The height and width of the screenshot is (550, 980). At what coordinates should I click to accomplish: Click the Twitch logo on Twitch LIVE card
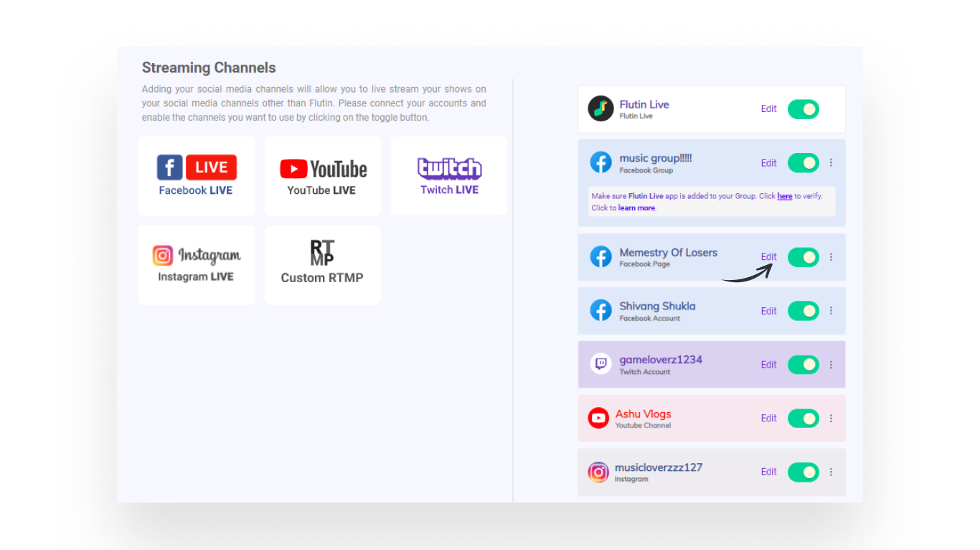click(450, 169)
